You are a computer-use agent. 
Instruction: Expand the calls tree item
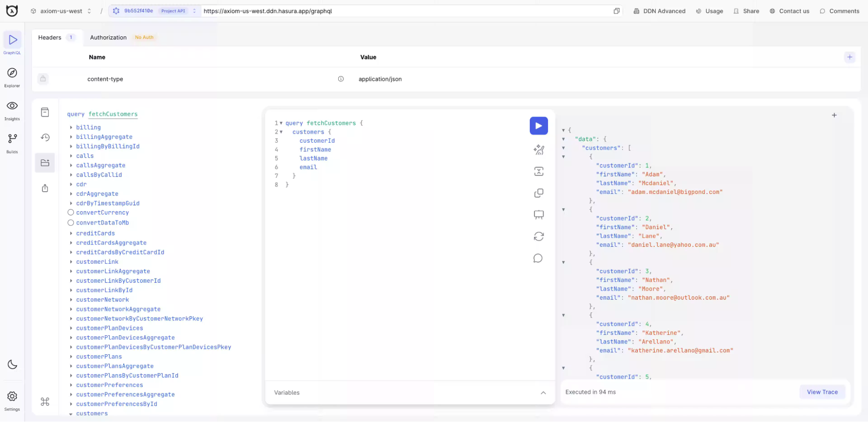click(71, 156)
